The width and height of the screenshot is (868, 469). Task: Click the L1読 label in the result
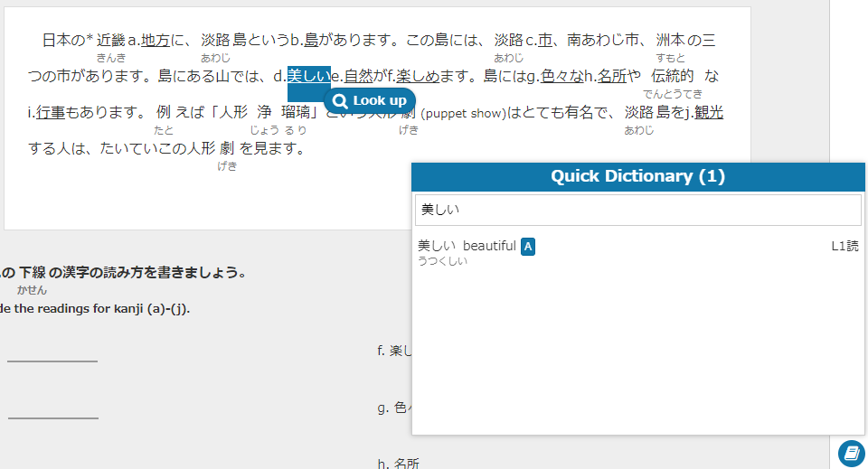[844, 247]
